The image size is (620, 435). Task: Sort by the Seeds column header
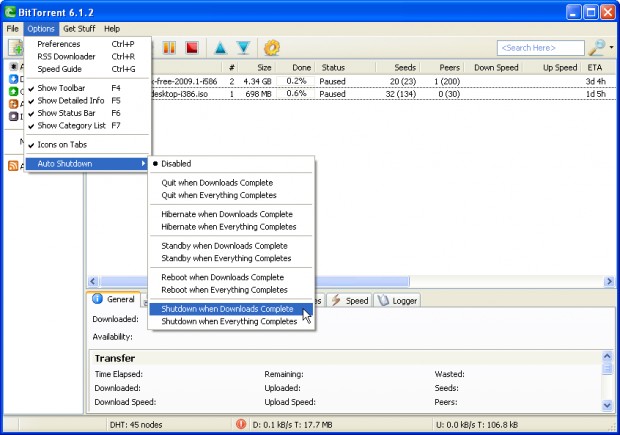pyautogui.click(x=398, y=68)
